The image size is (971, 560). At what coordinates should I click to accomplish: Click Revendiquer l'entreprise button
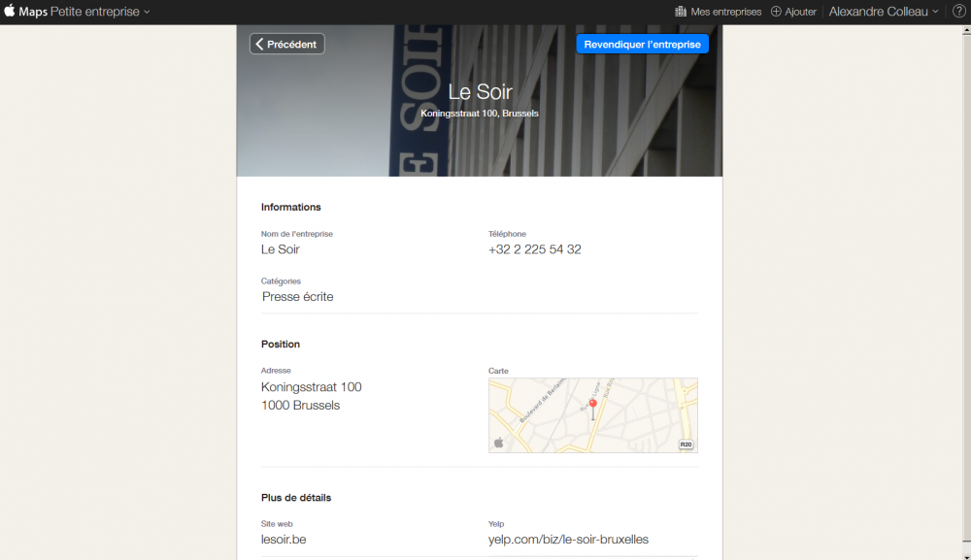[x=642, y=44]
